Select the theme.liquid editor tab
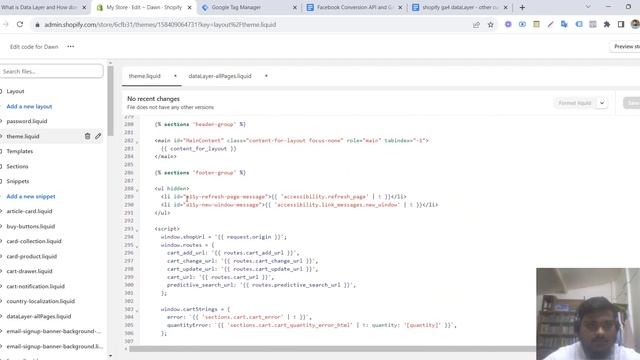640x360 pixels. (144, 76)
